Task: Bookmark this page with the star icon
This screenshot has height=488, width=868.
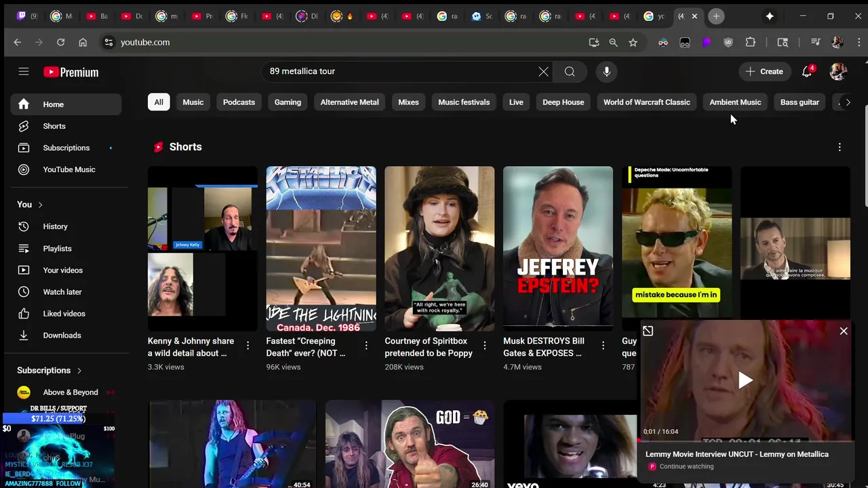Action: point(633,42)
